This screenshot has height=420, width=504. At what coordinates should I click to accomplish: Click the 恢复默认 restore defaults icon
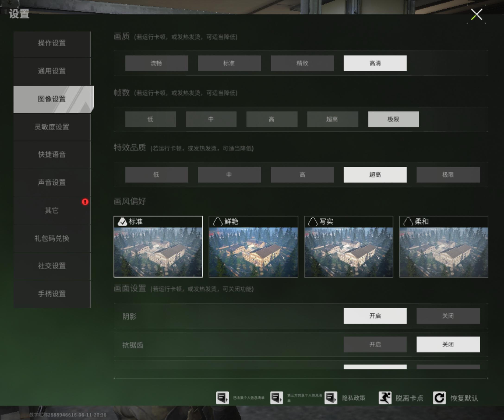point(439,398)
